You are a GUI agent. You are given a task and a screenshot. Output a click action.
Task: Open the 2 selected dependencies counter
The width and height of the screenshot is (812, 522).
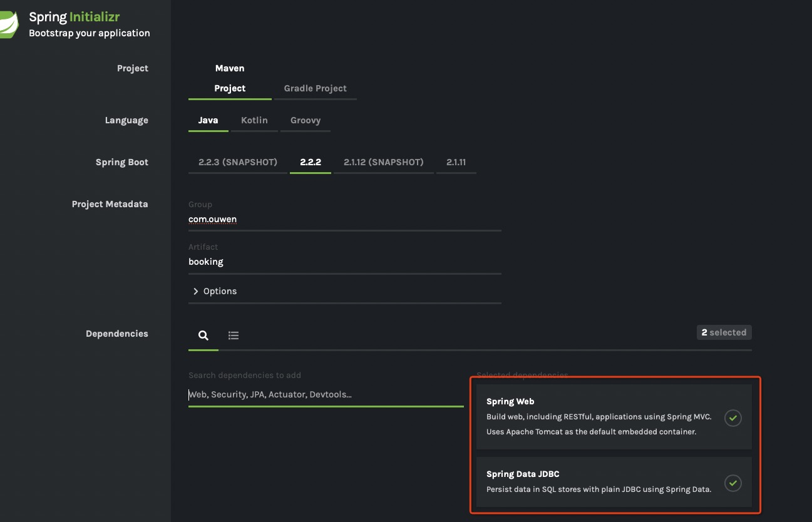pos(724,332)
